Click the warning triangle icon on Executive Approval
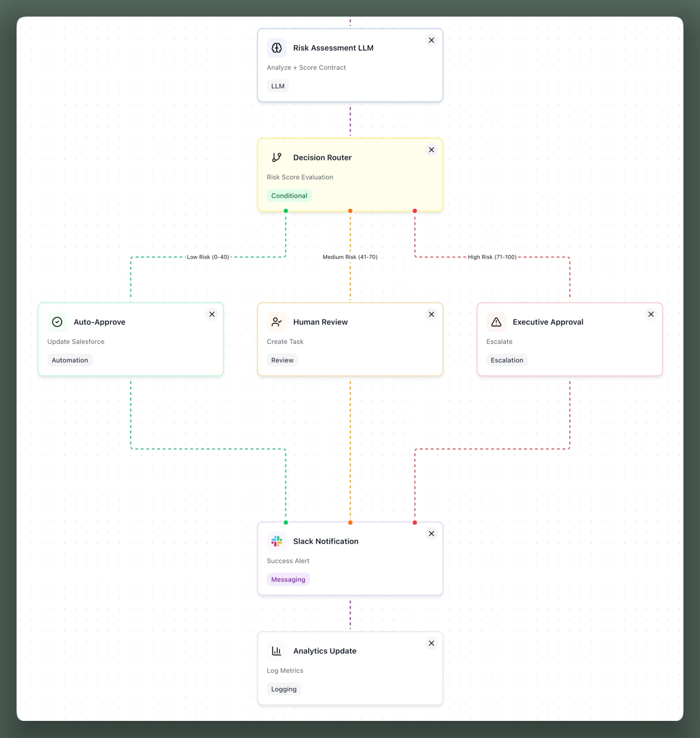The height and width of the screenshot is (738, 700). click(x=496, y=322)
